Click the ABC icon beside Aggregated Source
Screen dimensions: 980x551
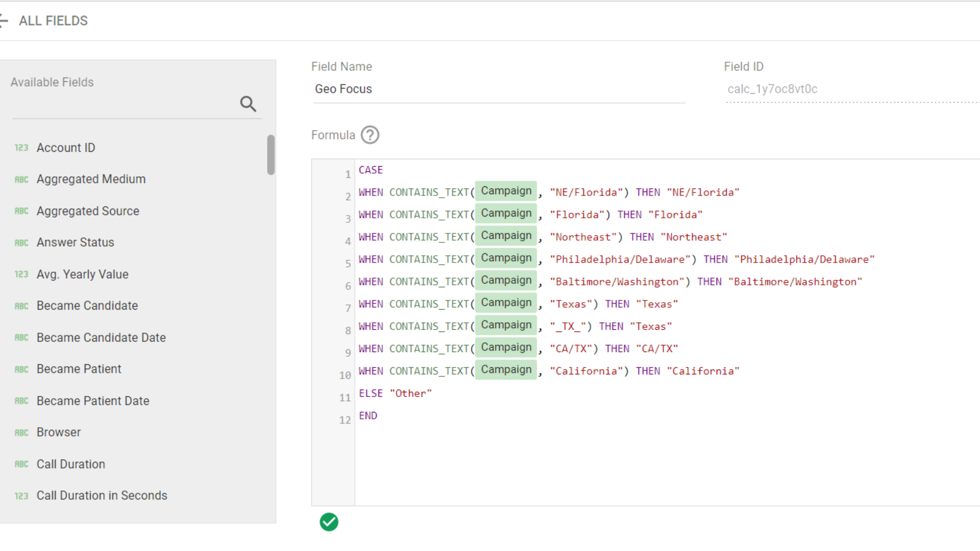[21, 211]
